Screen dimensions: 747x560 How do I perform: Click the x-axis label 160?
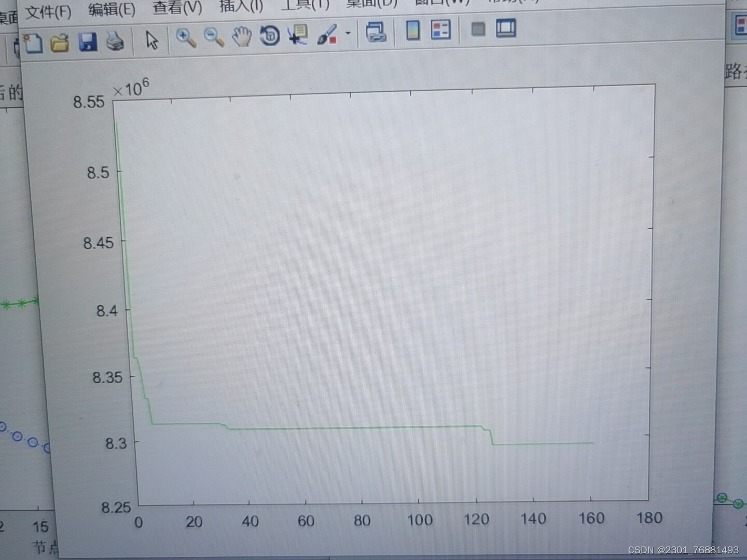[x=591, y=518]
